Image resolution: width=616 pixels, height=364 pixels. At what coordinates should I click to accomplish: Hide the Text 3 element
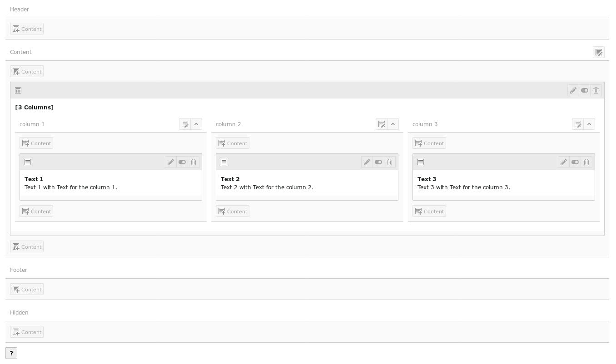575,162
